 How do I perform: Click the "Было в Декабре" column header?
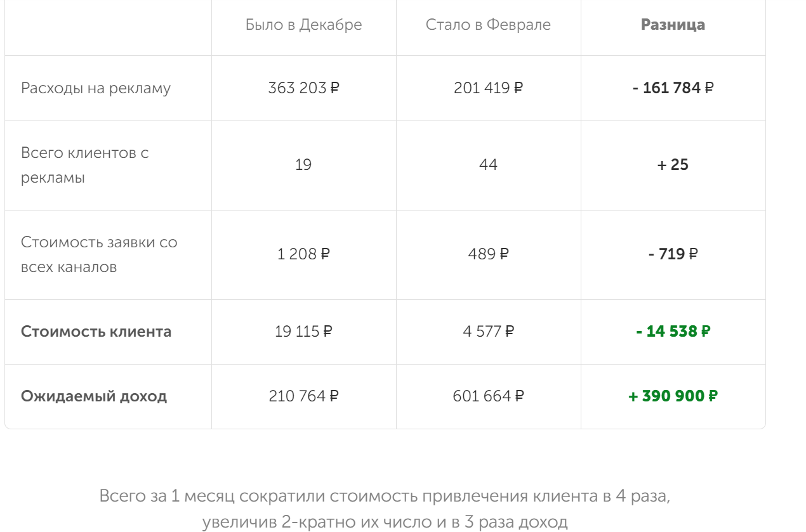click(x=303, y=25)
